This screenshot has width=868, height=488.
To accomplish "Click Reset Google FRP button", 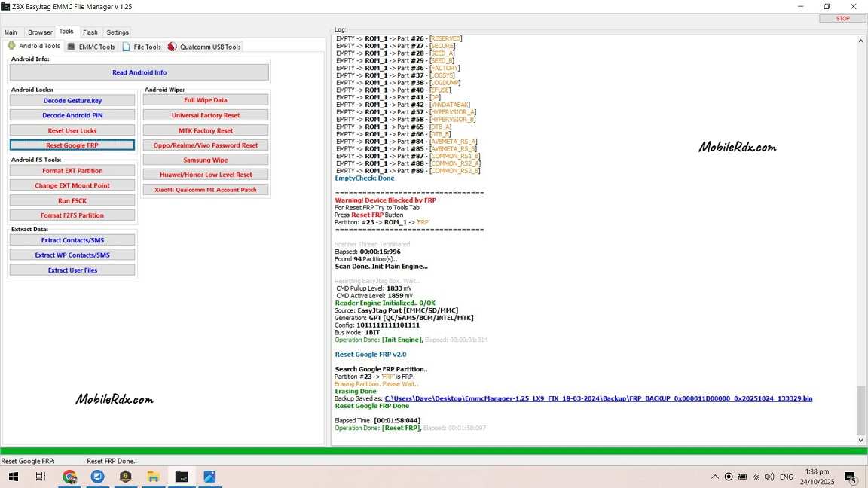I will pos(72,145).
